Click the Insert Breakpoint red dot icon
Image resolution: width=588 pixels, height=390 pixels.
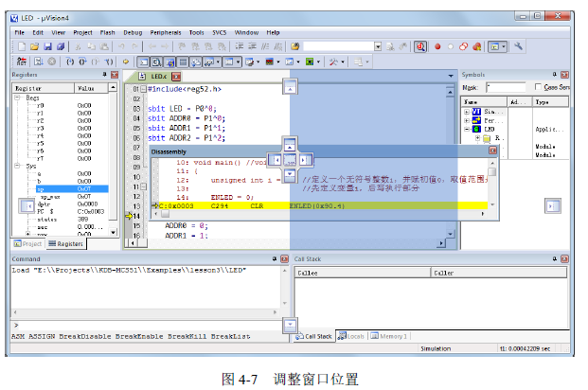click(x=437, y=46)
